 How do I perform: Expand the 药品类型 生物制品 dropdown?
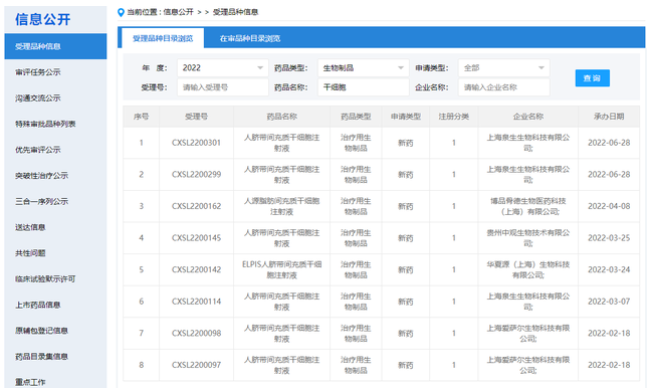tap(363, 68)
